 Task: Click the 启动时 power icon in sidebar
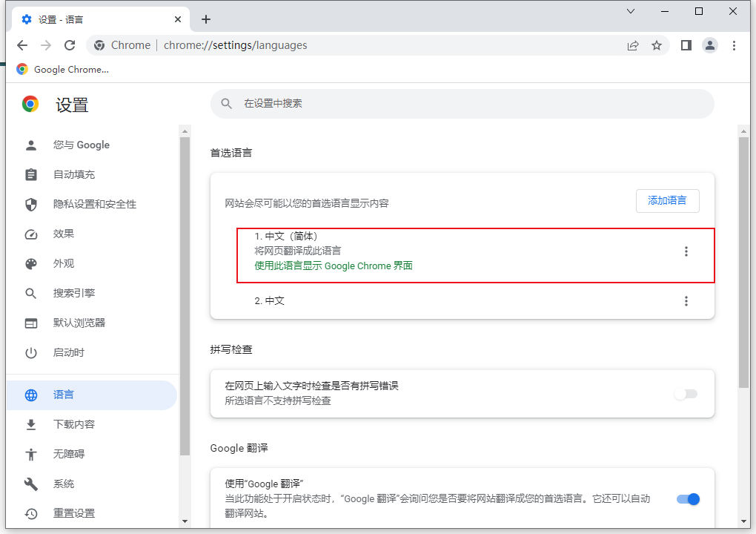31,353
